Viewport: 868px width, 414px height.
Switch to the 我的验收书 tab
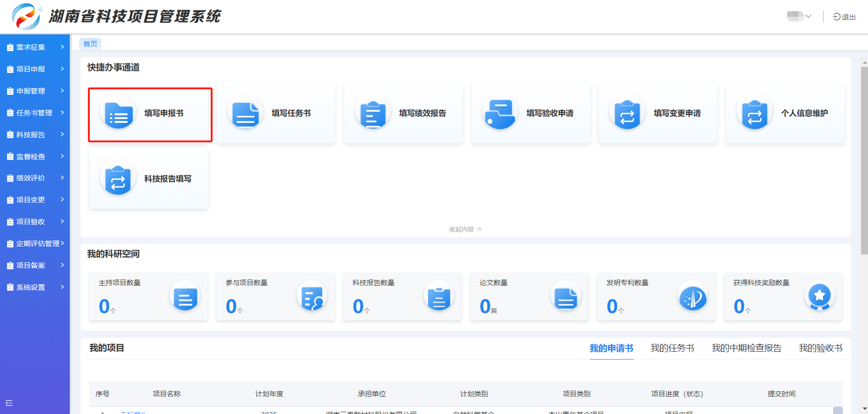click(821, 348)
